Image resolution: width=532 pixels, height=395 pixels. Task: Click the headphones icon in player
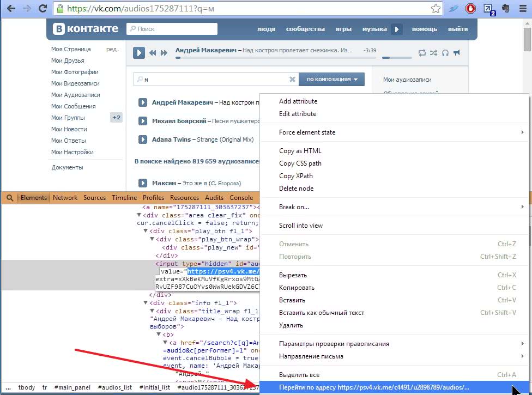tap(445, 52)
